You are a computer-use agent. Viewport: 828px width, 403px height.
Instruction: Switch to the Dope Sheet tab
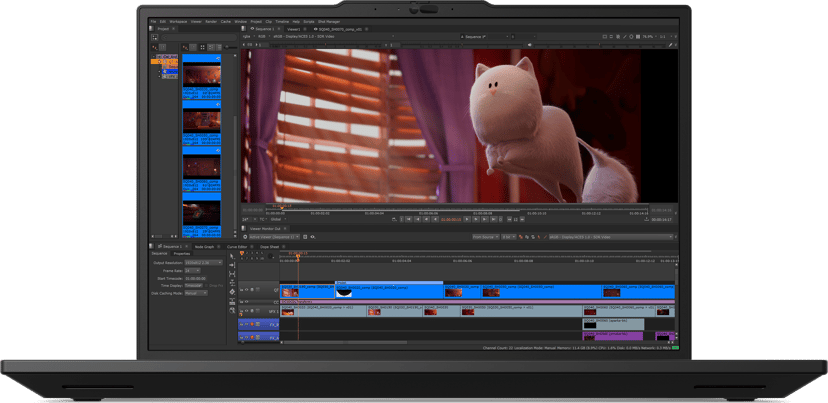(269, 247)
